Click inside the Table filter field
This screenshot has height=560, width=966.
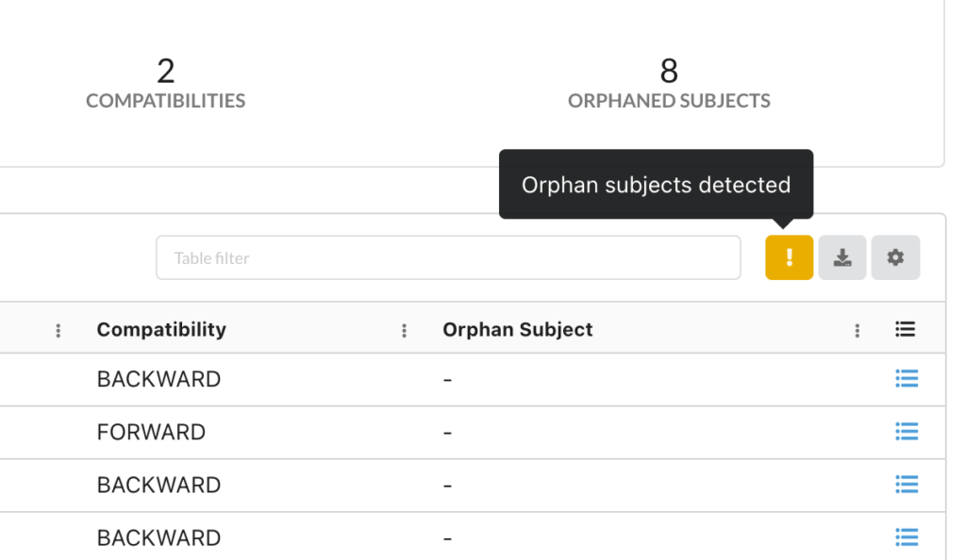click(x=448, y=257)
